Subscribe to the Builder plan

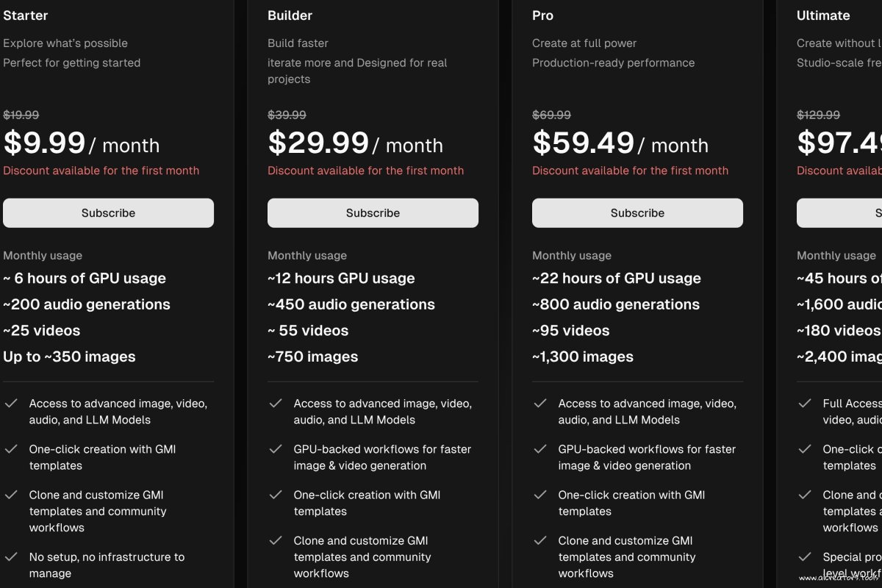pos(373,213)
